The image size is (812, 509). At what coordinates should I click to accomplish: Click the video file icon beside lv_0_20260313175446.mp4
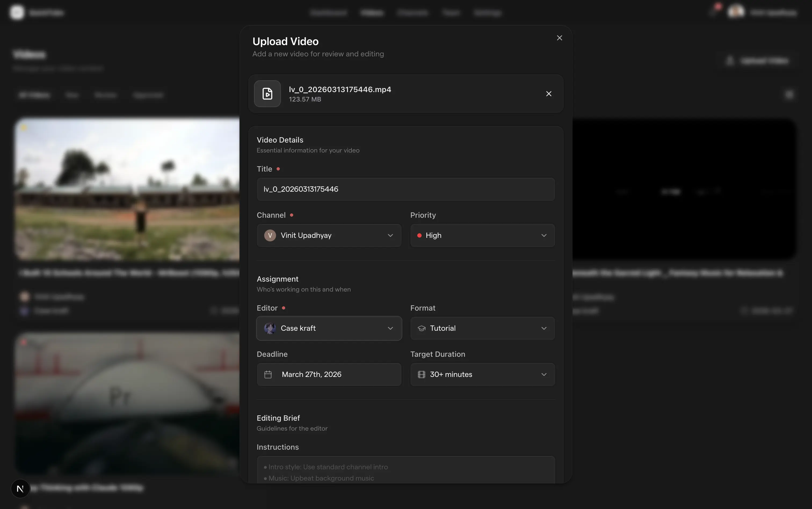[x=267, y=93]
